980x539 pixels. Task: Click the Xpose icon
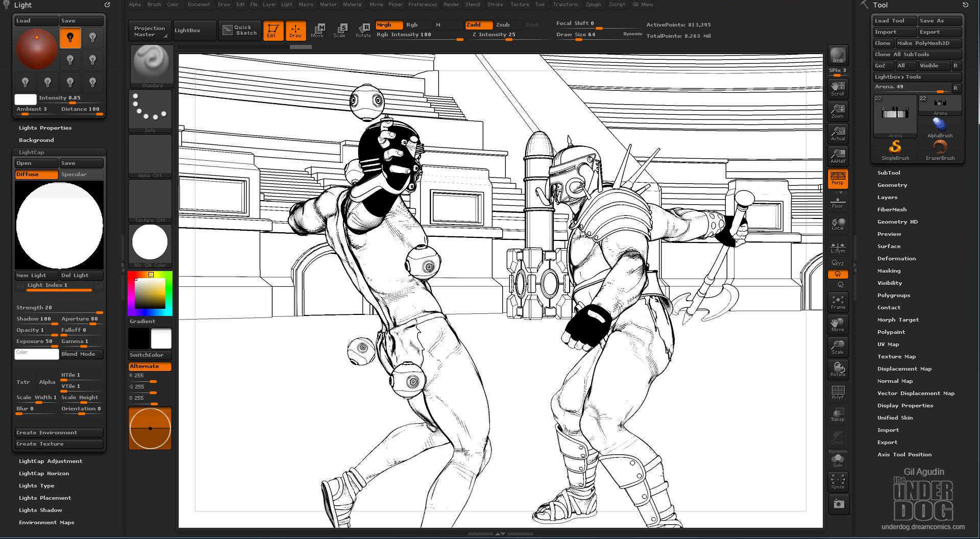point(838,482)
